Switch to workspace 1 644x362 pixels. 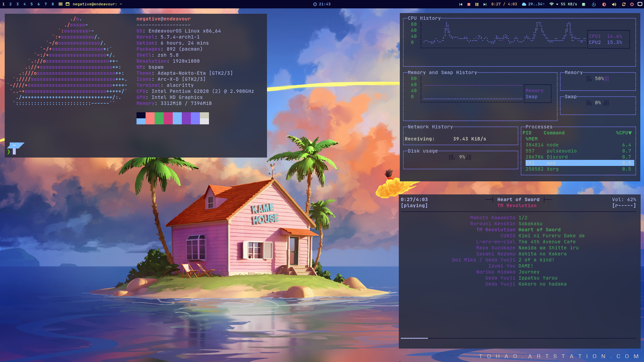coord(4,4)
